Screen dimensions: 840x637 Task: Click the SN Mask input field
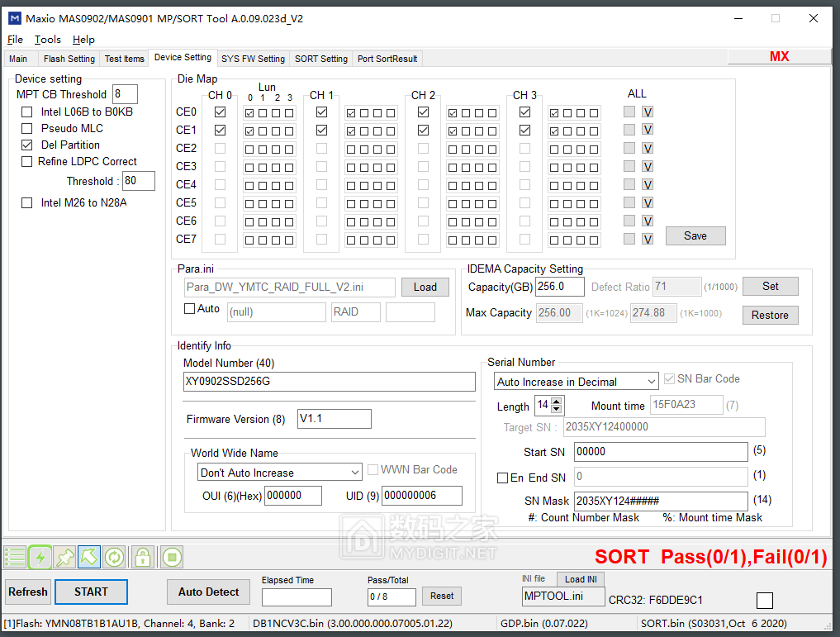click(661, 501)
